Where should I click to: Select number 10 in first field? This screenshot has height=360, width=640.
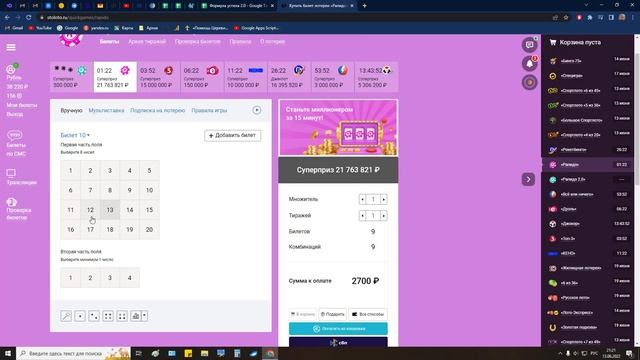click(x=149, y=190)
